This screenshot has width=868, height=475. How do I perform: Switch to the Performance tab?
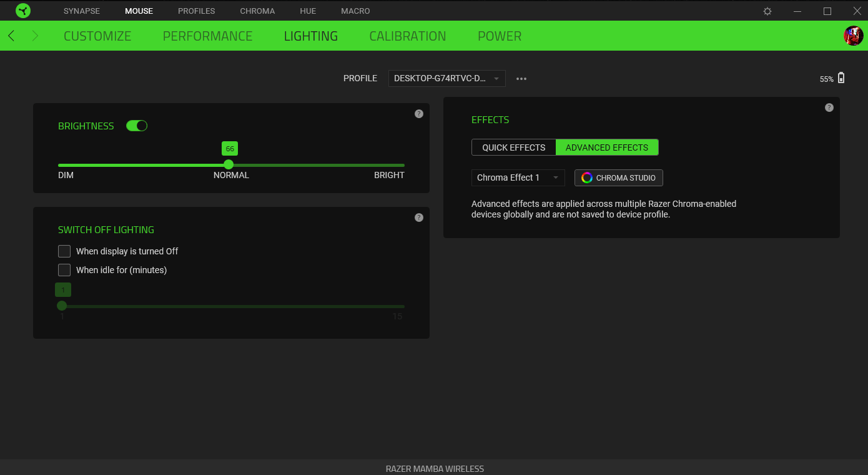click(x=207, y=36)
